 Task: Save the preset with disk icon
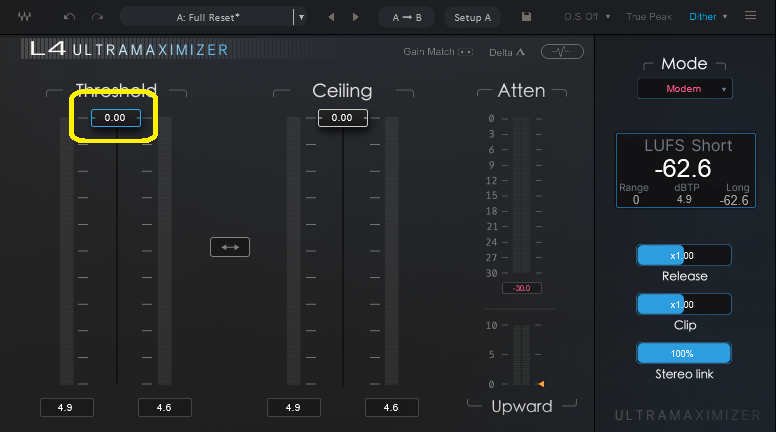tap(526, 17)
